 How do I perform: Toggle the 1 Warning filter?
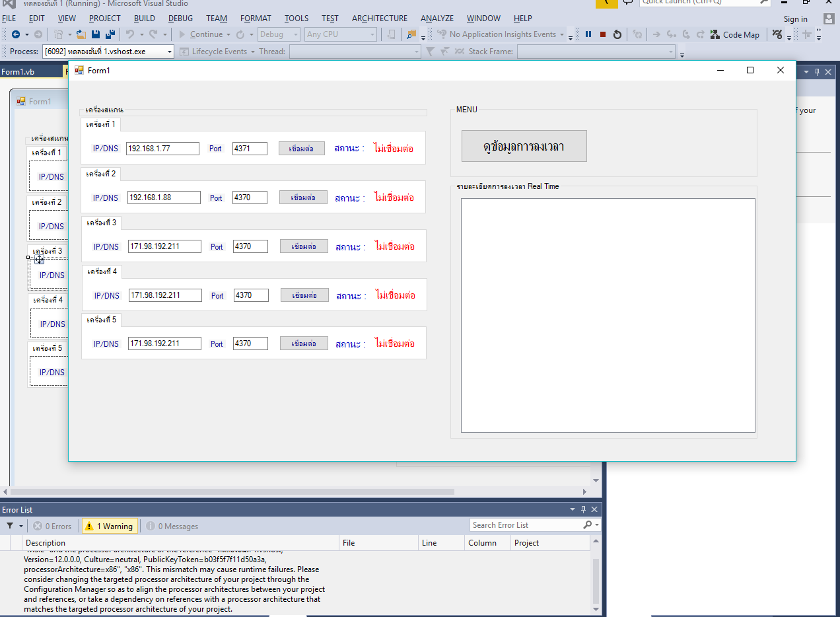[x=110, y=526]
